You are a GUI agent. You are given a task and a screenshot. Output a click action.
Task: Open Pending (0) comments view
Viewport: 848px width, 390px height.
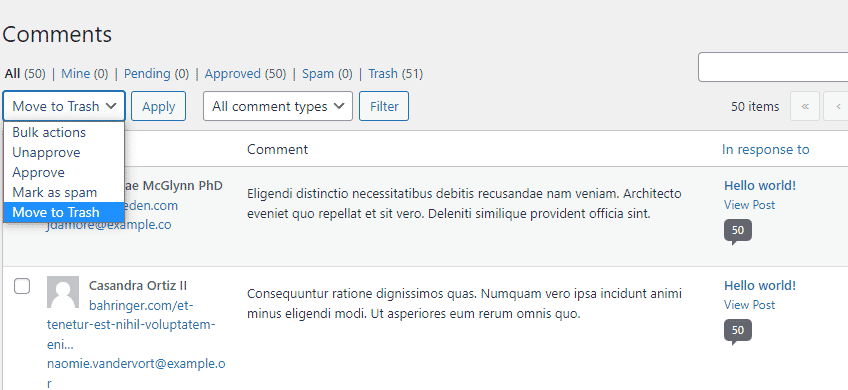[x=156, y=74]
